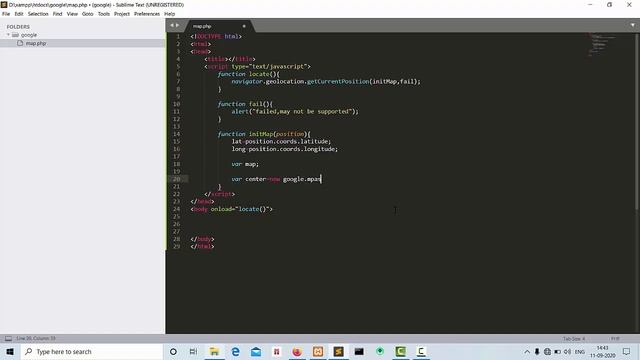Viewport: 640px width, 360px height.
Task: Click the taskbar search box
Action: point(92,351)
